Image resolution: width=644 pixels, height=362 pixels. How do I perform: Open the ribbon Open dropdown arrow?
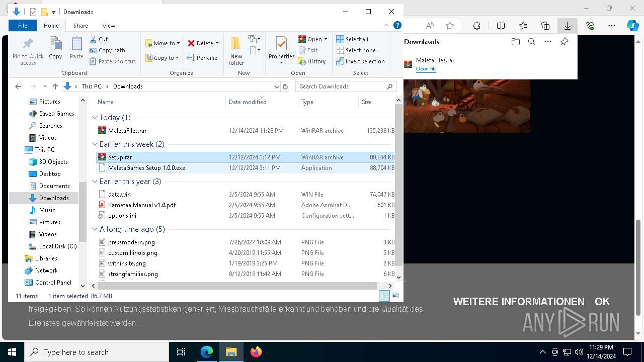coord(326,39)
